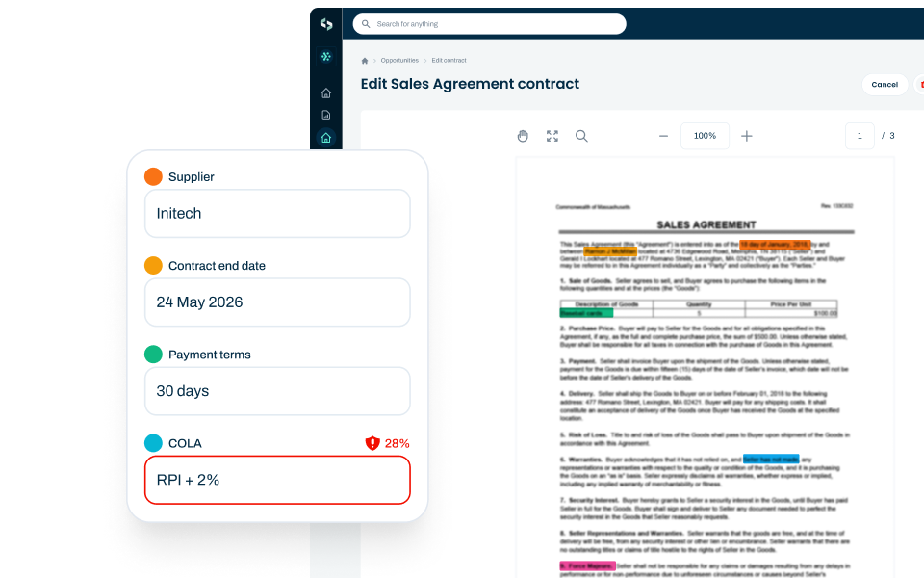This screenshot has height=578, width=924.
Task: Select the hand pan tool in the PDF viewer
Action: 523,136
